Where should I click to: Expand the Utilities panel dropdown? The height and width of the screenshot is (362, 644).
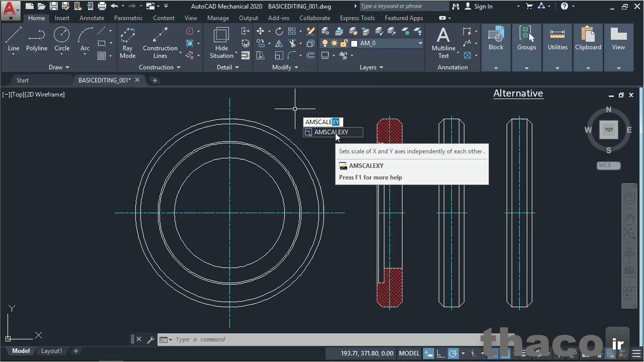point(557,68)
